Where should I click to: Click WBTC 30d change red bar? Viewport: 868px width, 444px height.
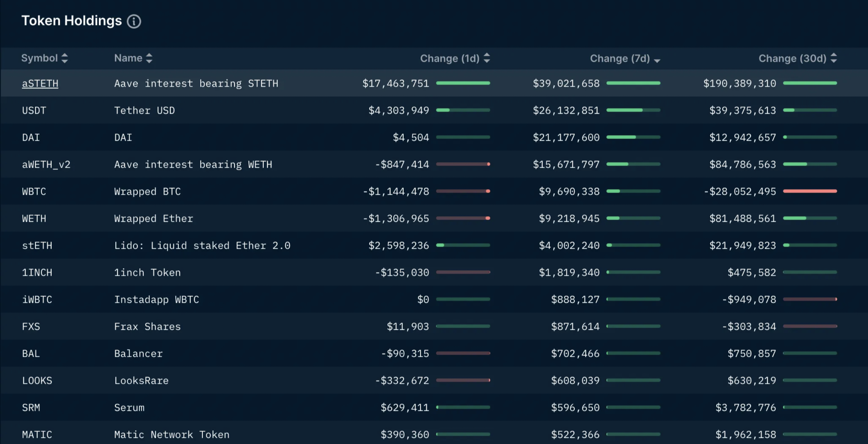click(810, 191)
